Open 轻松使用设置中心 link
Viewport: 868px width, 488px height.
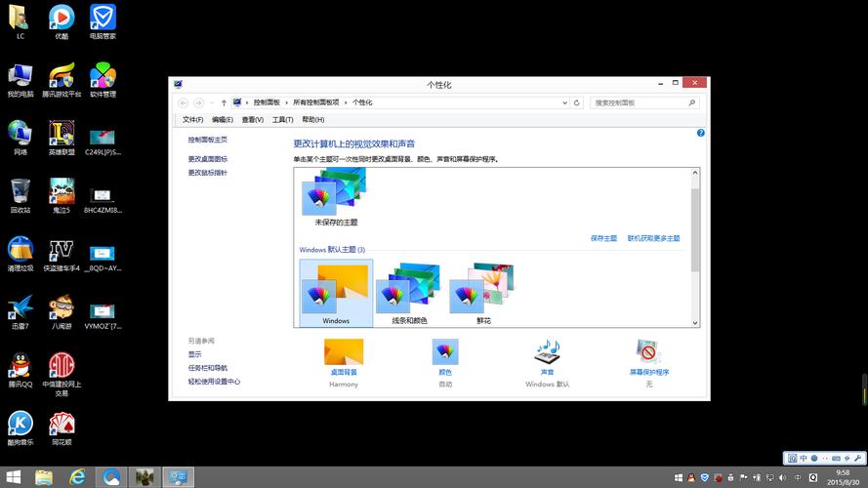(214, 382)
